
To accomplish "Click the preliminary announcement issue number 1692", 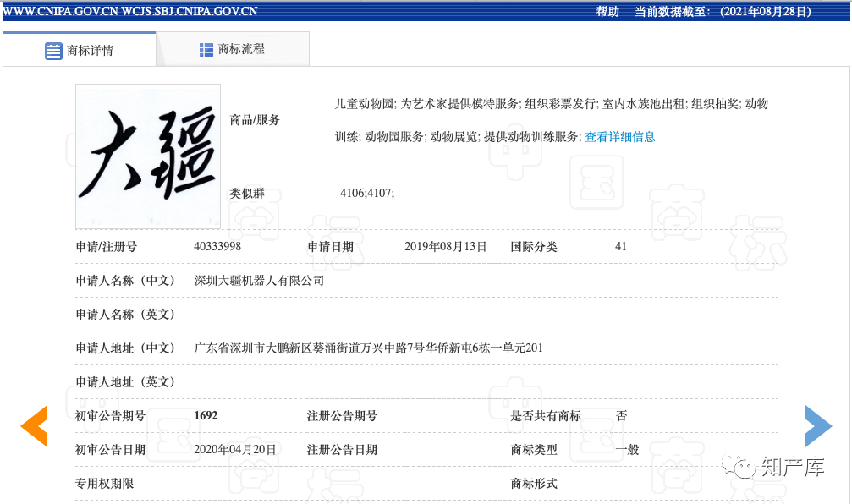I will pyautogui.click(x=206, y=416).
